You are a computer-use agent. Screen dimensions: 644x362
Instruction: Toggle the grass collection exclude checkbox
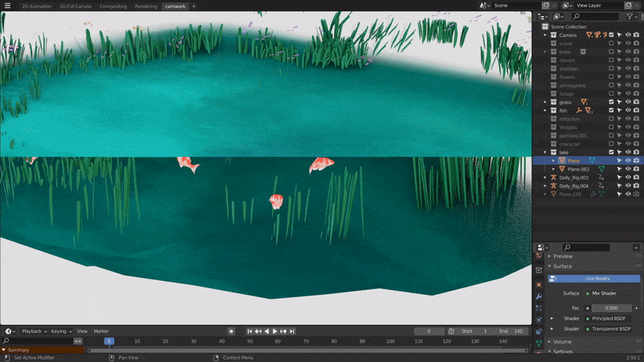[x=611, y=102]
